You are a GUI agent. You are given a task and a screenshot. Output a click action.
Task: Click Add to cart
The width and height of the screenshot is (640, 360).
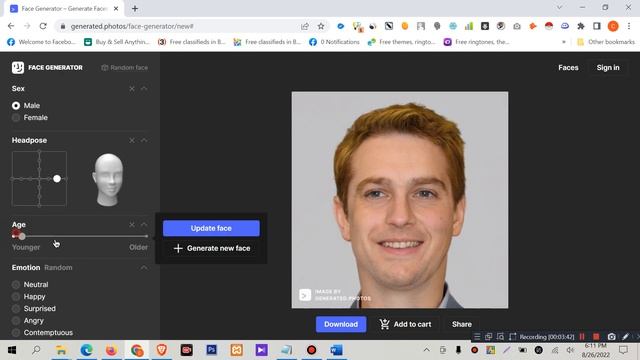point(405,324)
